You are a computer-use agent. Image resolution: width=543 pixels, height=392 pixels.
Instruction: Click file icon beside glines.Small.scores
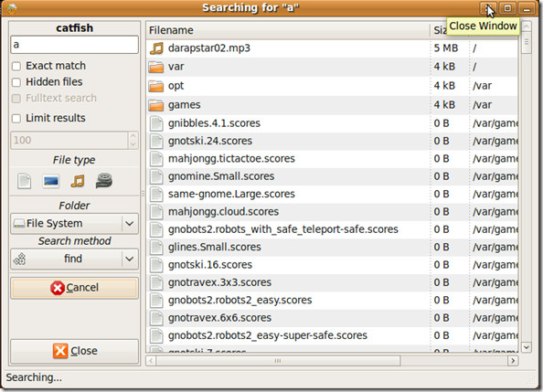tap(156, 248)
